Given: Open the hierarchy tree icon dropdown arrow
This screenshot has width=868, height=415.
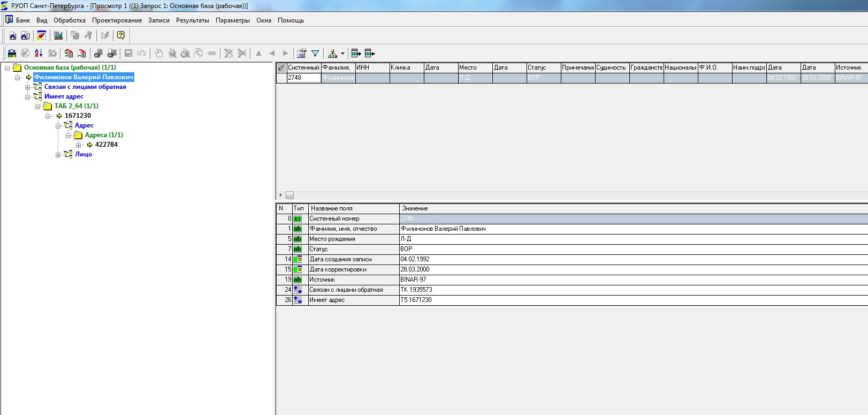Looking at the screenshot, I should click(342, 54).
